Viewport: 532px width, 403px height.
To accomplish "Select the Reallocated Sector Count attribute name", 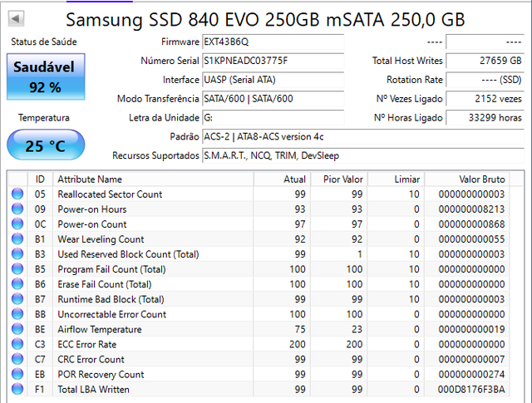I will [110, 194].
